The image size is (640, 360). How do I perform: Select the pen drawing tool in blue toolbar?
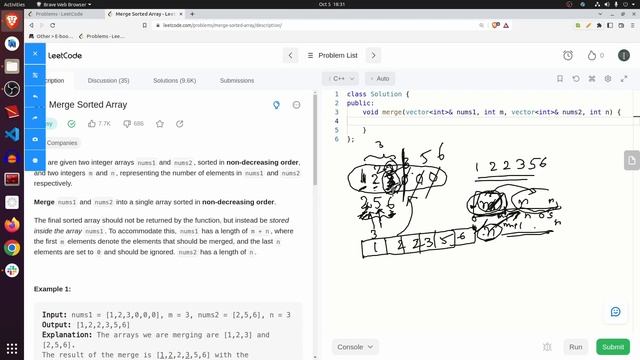[x=35, y=75]
